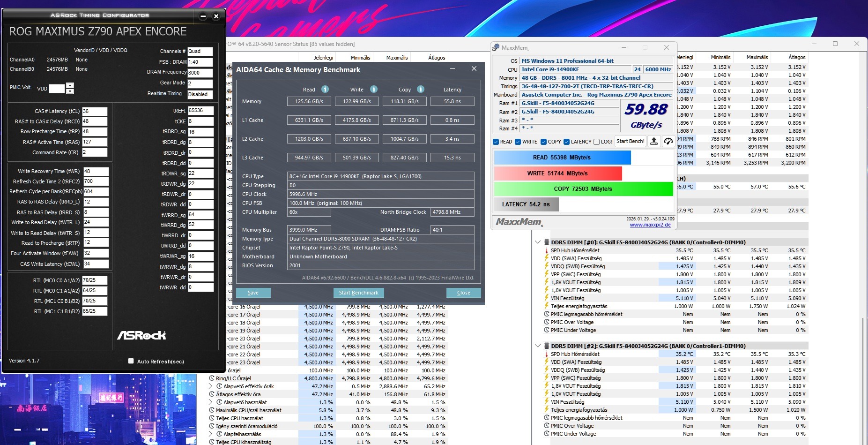Click the Save button in AIDA64 benchmark
The height and width of the screenshot is (445, 868).
(x=253, y=293)
